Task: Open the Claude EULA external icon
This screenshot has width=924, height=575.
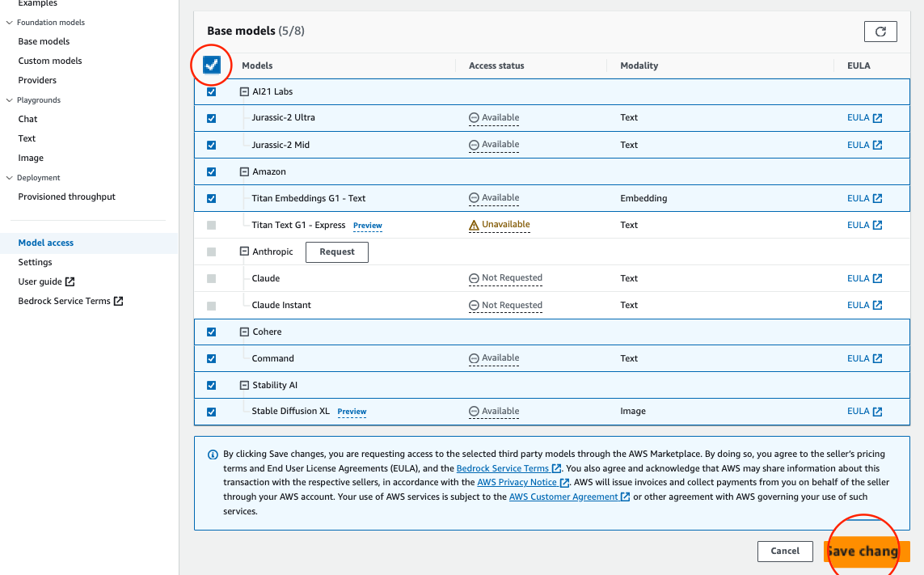Action: [877, 278]
